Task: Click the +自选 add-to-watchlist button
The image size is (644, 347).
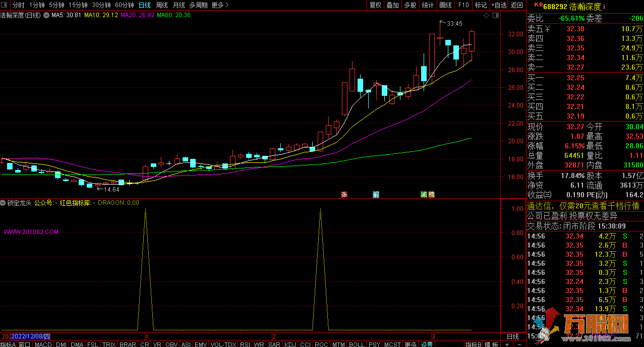Action: pos(498,5)
